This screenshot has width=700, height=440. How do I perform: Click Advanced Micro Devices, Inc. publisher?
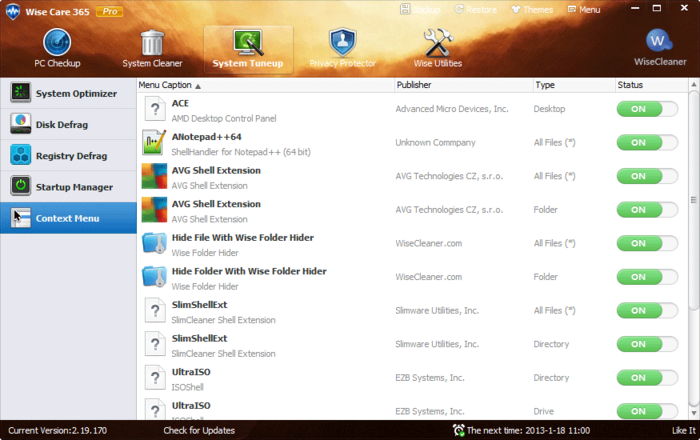(452, 109)
